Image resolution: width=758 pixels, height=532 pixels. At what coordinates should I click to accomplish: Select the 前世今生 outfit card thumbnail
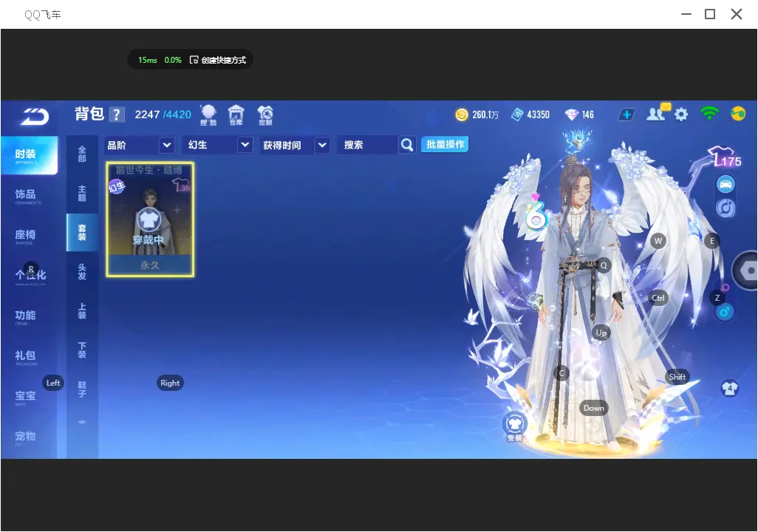(x=150, y=219)
